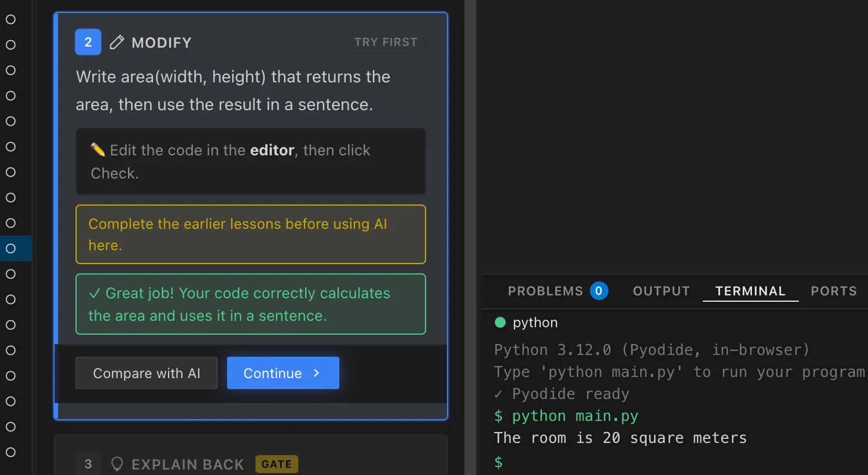Click the EXPLAIN BACK step heading
This screenshot has height=475, width=868.
(x=188, y=464)
